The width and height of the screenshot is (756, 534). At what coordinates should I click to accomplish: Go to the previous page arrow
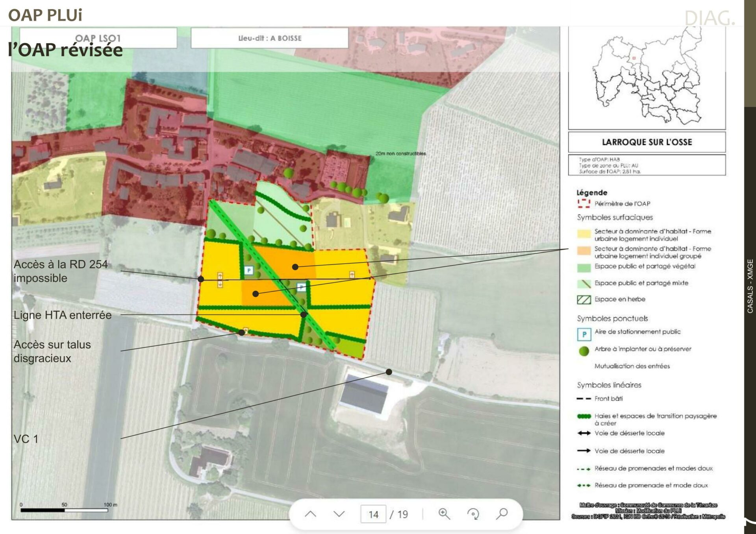point(310,514)
